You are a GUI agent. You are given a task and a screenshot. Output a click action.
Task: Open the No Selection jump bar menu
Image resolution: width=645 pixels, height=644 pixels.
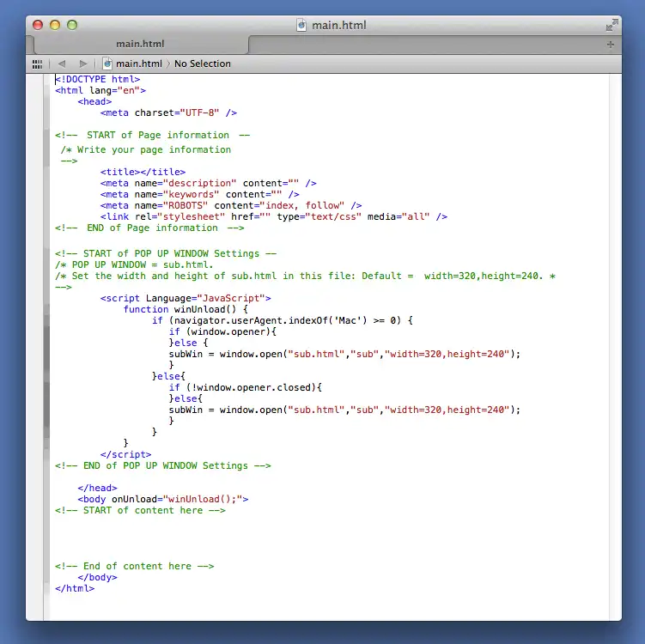pos(203,64)
